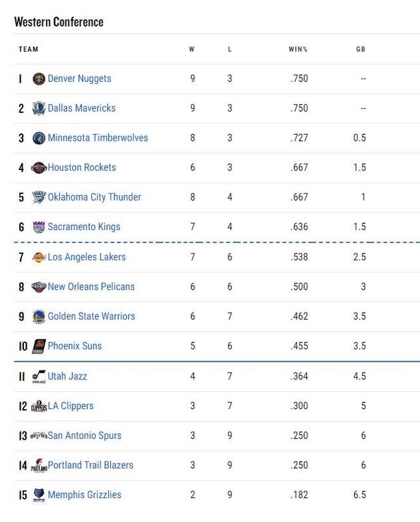420x522 pixels.
Task: Click the Utah Jazz note logo
Action: (x=39, y=377)
